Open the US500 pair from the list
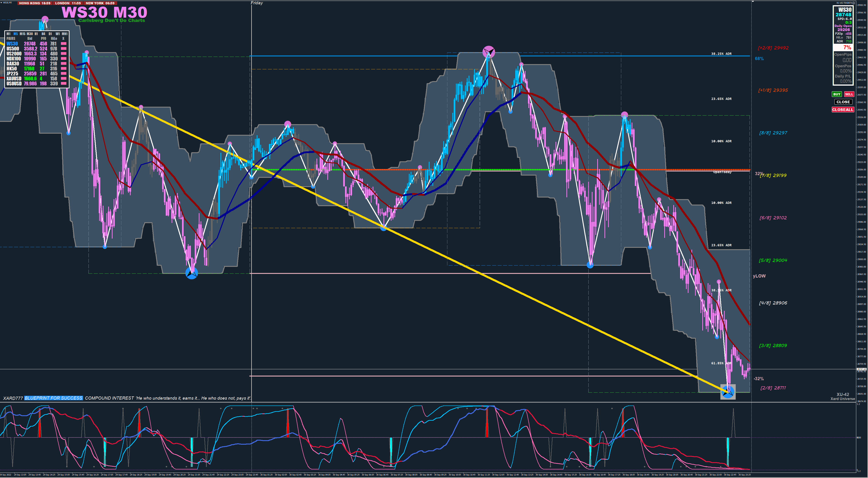 (13, 49)
